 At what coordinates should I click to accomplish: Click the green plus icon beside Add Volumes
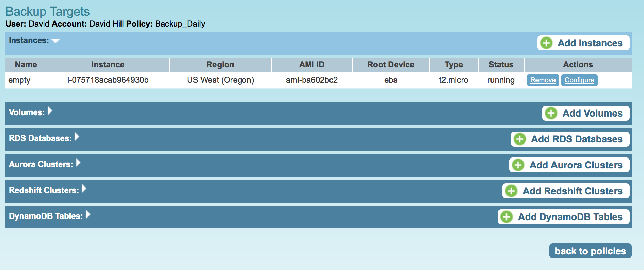(551, 113)
